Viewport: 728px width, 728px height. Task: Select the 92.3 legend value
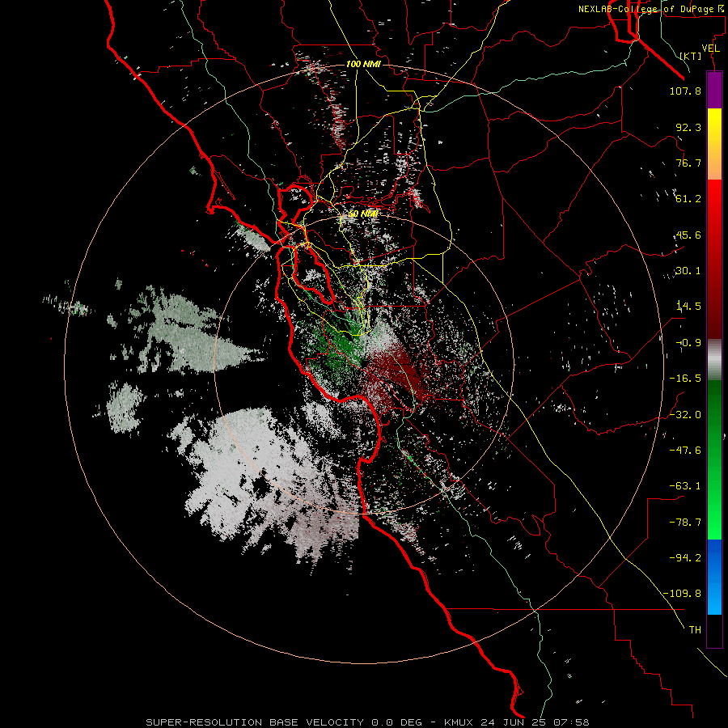click(x=688, y=127)
